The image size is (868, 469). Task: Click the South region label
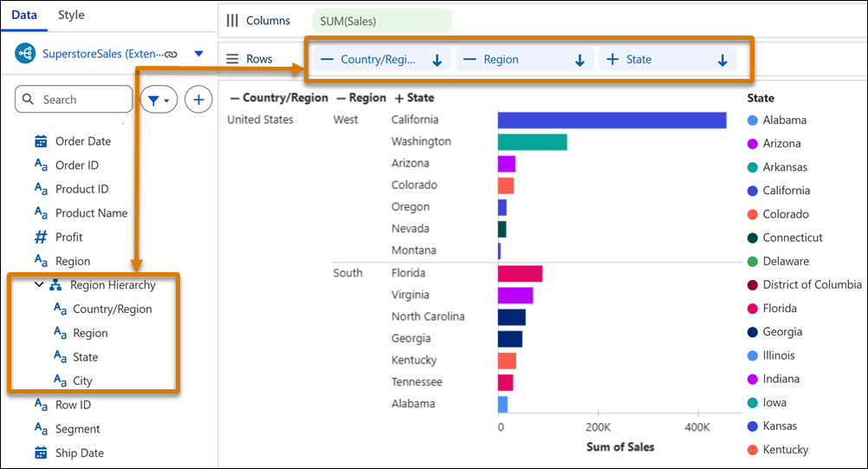pyautogui.click(x=347, y=272)
